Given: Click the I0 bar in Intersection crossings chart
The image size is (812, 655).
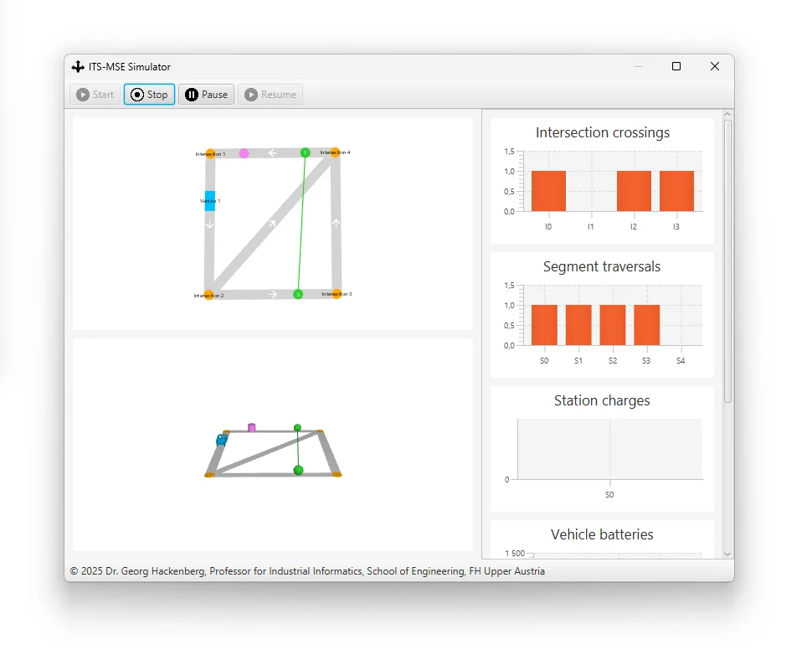Looking at the screenshot, I should (548, 191).
